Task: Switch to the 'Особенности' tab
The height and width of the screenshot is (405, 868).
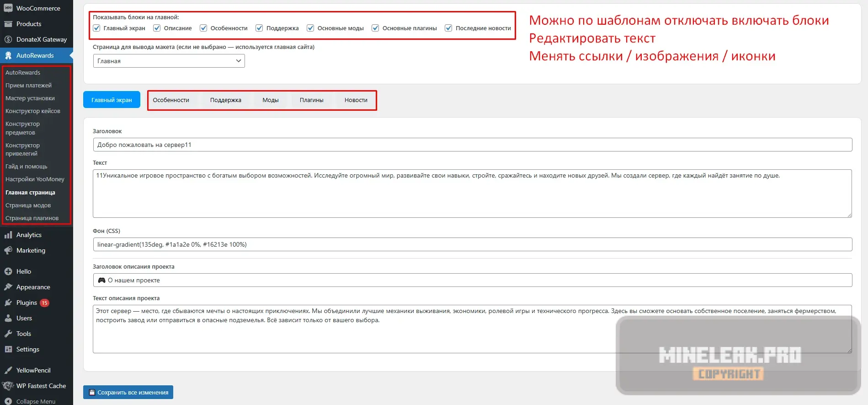Action: click(171, 100)
